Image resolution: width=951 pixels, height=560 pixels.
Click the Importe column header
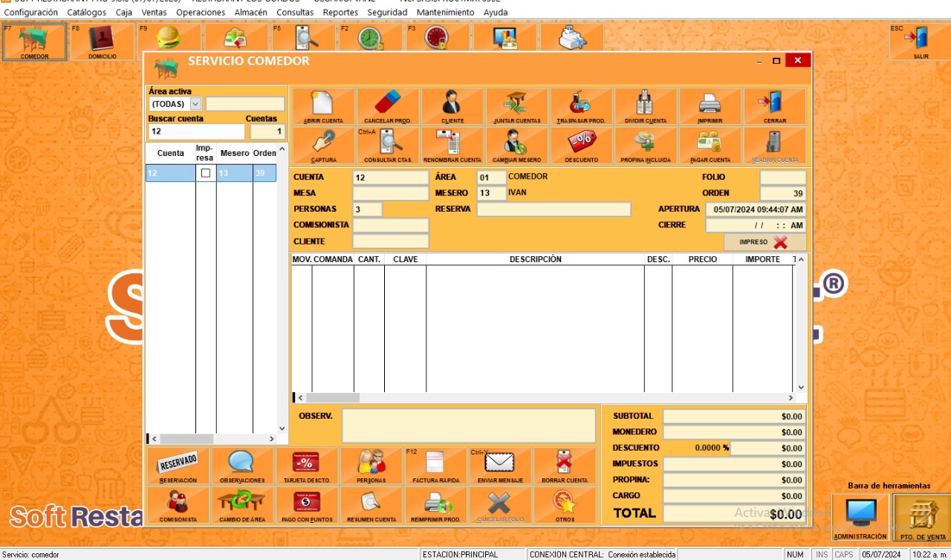point(762,259)
